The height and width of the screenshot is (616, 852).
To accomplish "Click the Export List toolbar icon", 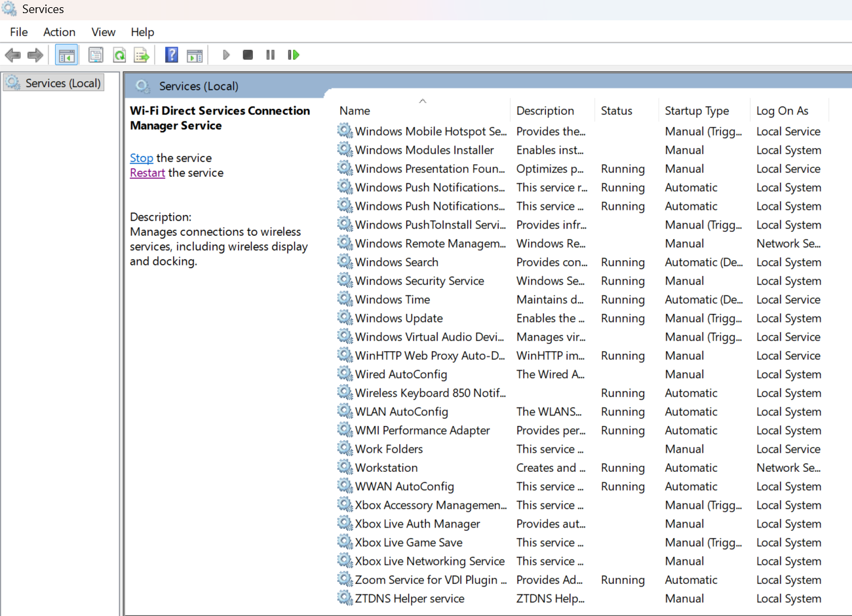I will (x=142, y=55).
